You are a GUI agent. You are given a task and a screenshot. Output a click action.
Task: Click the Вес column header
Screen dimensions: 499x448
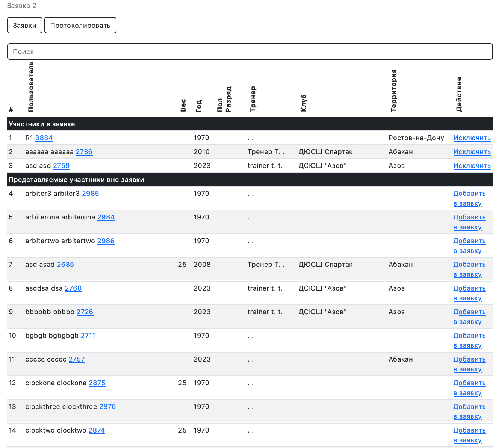[183, 105]
